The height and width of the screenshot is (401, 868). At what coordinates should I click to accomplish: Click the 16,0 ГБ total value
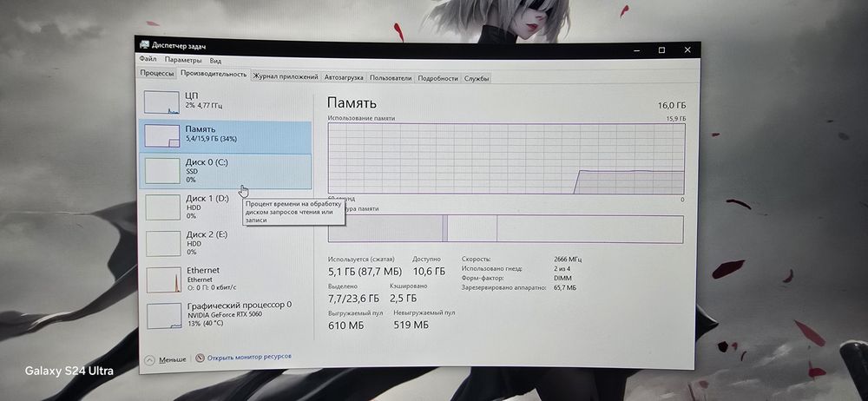point(672,105)
